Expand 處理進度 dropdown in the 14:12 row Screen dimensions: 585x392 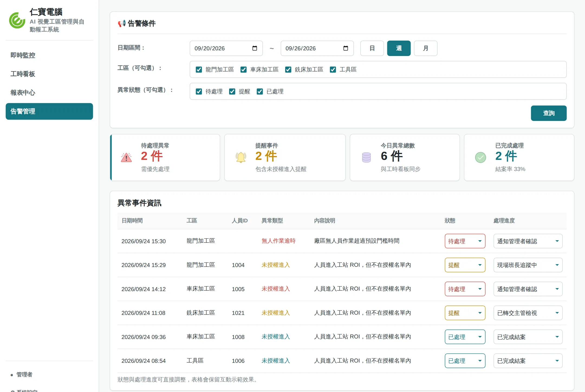point(528,289)
